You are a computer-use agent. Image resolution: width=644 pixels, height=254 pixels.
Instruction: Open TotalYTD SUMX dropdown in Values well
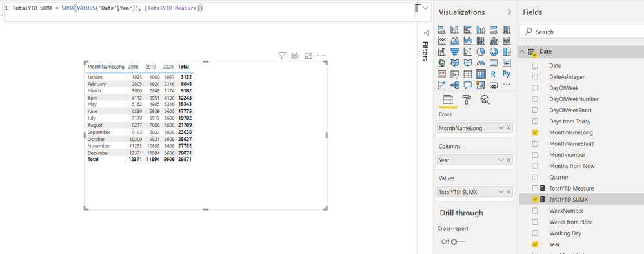click(501, 192)
